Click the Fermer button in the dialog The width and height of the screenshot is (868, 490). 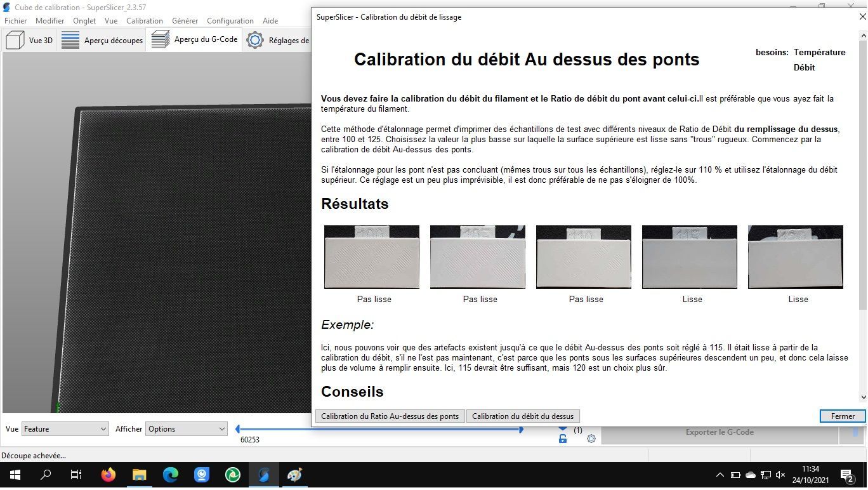[x=843, y=416]
